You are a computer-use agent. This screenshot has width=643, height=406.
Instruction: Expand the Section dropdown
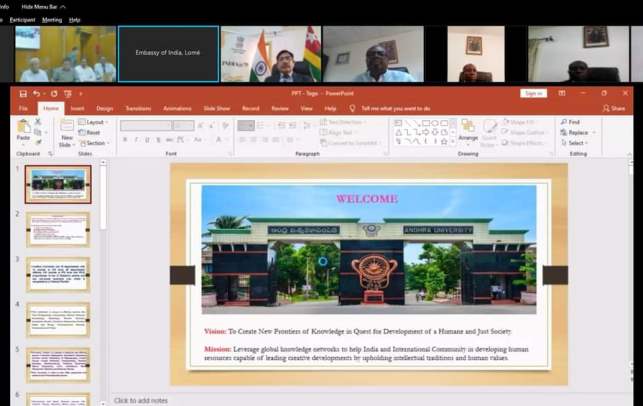(x=95, y=143)
